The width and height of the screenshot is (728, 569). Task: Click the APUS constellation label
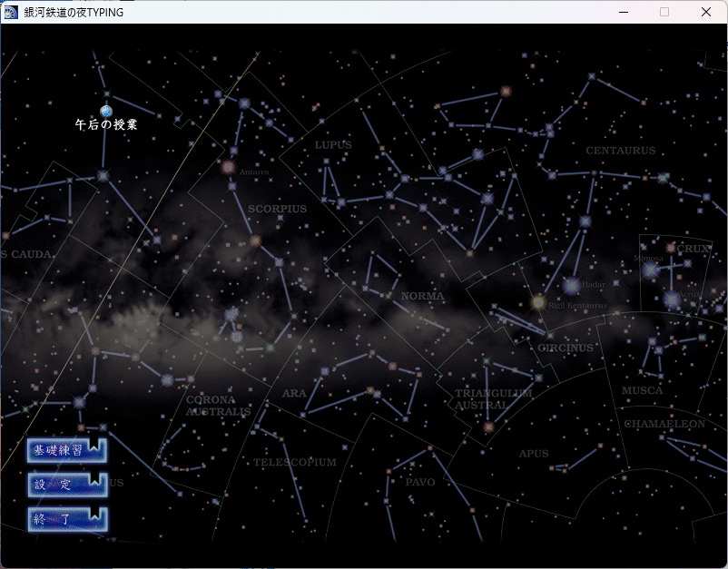[534, 454]
